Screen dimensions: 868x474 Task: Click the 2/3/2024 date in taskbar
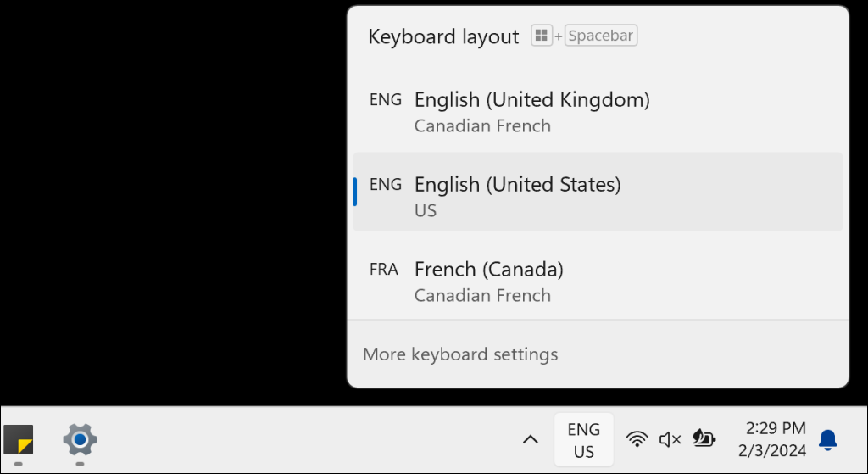pos(771,451)
